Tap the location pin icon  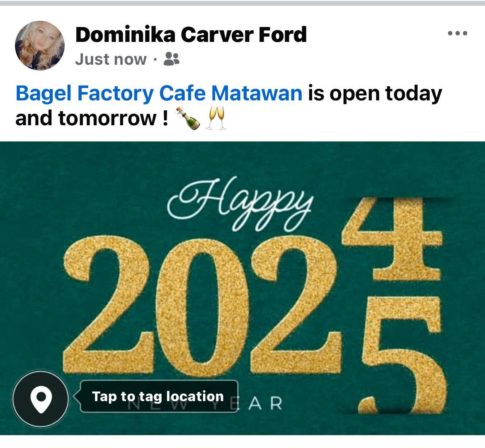(x=41, y=399)
